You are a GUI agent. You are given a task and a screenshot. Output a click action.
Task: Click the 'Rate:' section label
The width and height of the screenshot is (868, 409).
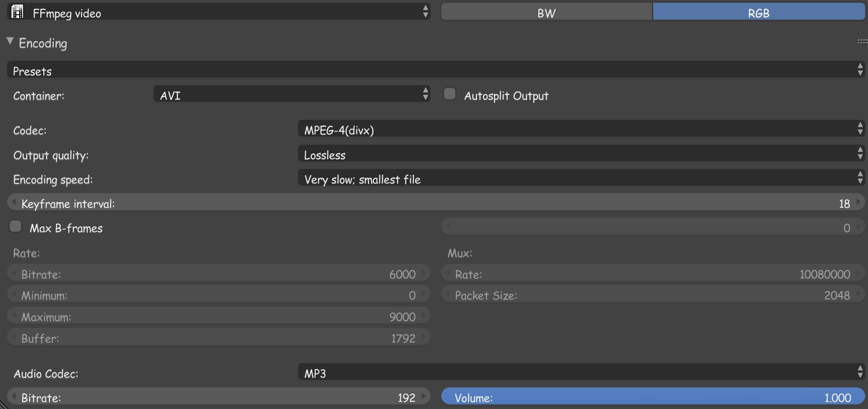26,253
